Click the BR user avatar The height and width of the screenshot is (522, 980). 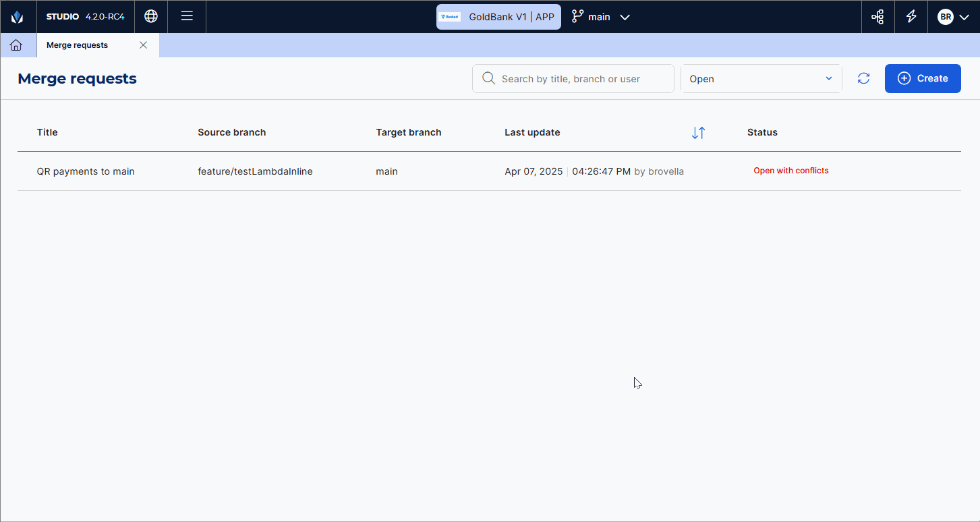coord(945,17)
